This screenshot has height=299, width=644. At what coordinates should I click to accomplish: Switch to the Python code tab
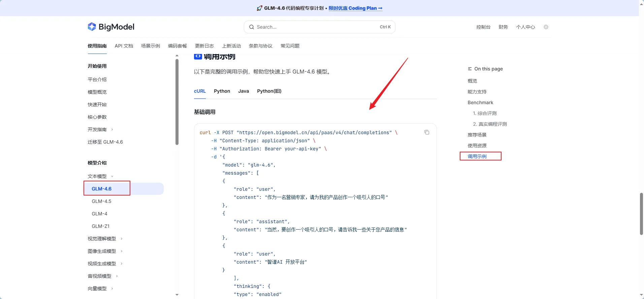pos(222,91)
